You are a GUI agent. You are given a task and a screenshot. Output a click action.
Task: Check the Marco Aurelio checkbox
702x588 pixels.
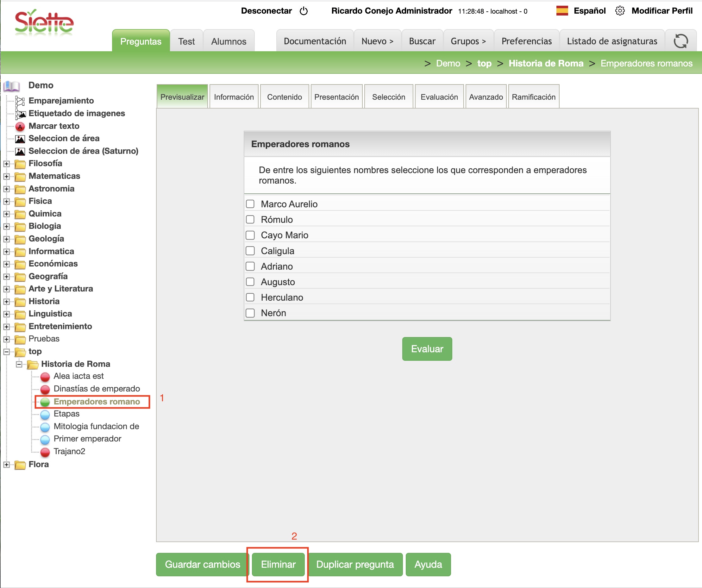(250, 204)
